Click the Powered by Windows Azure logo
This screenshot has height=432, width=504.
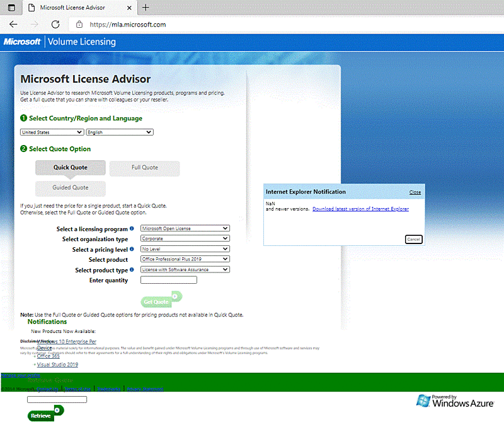click(x=455, y=401)
